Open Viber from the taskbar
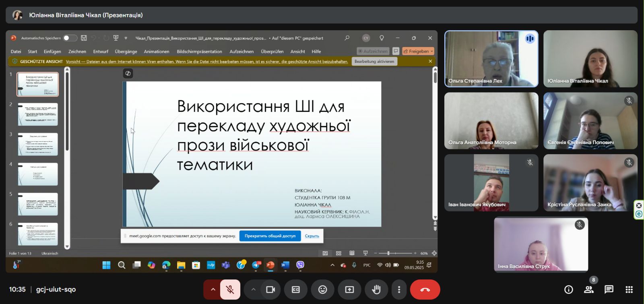644x304 pixels. coord(300,265)
